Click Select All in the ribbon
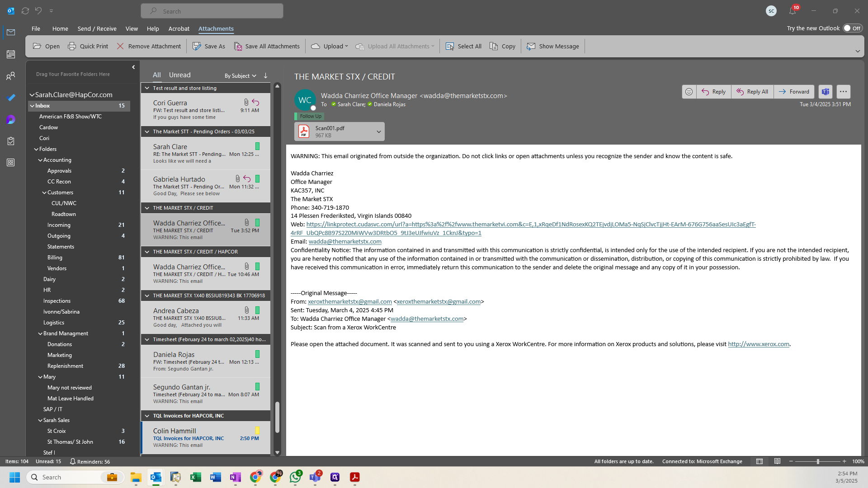This screenshot has width=868, height=488. (x=463, y=46)
